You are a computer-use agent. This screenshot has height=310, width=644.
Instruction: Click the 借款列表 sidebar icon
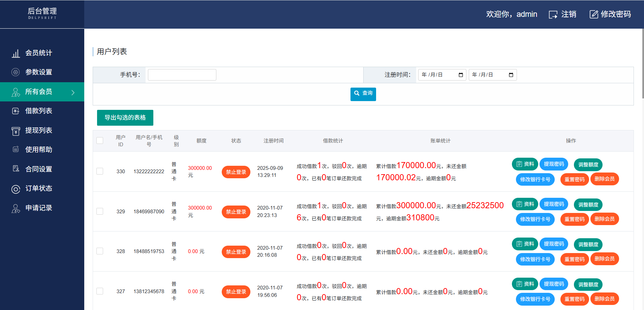tap(16, 111)
